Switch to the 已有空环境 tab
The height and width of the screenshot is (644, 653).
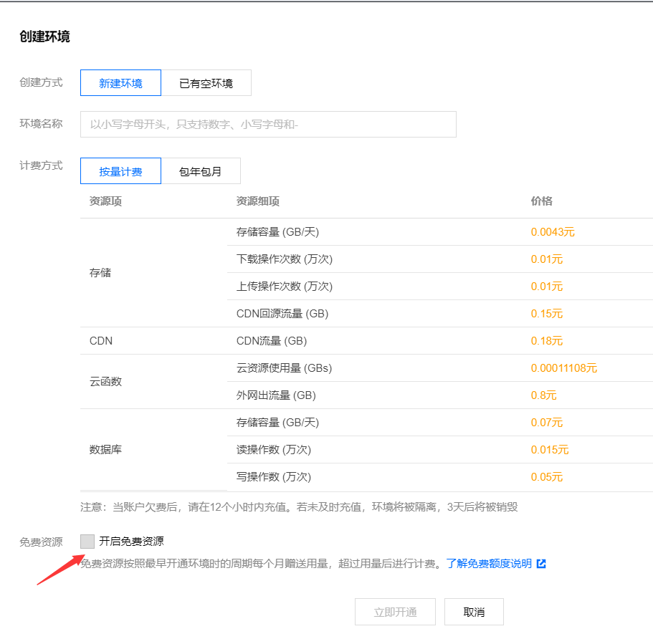pyautogui.click(x=207, y=82)
